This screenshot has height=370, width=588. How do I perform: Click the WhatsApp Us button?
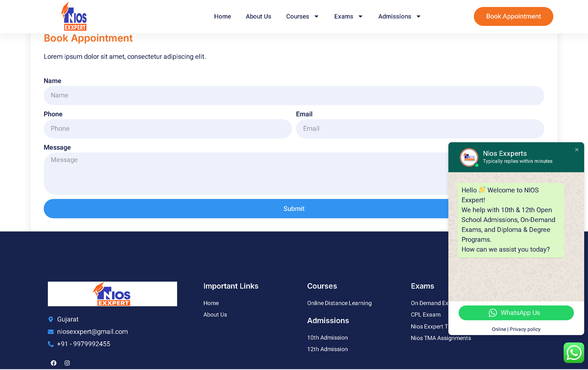[516, 313]
